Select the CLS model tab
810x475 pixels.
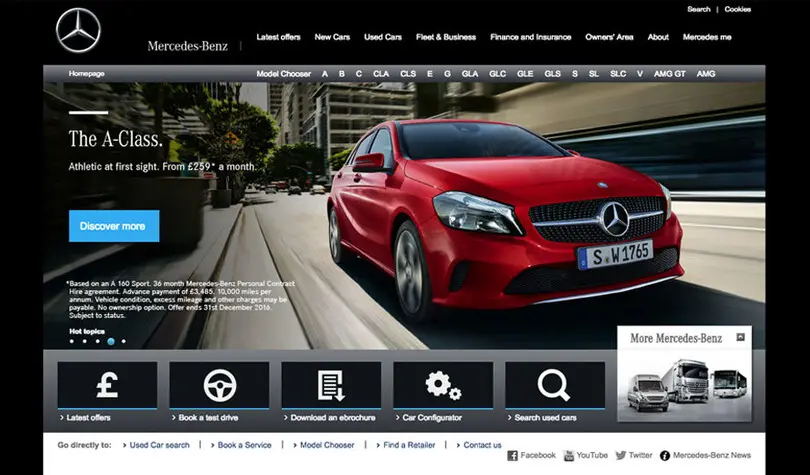click(408, 74)
